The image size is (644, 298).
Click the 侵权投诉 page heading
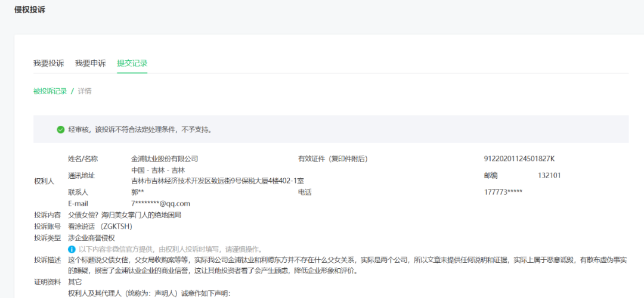[30, 10]
